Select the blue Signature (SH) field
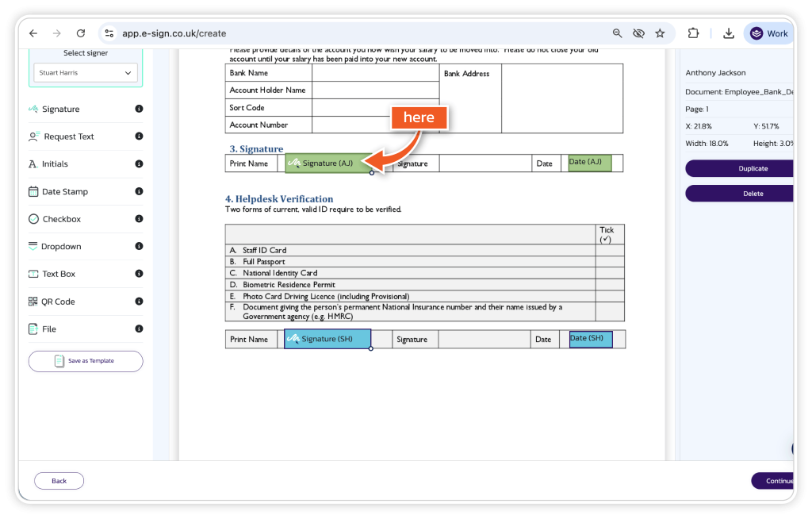Image resolution: width=812 pixels, height=519 pixels. pyautogui.click(x=327, y=339)
